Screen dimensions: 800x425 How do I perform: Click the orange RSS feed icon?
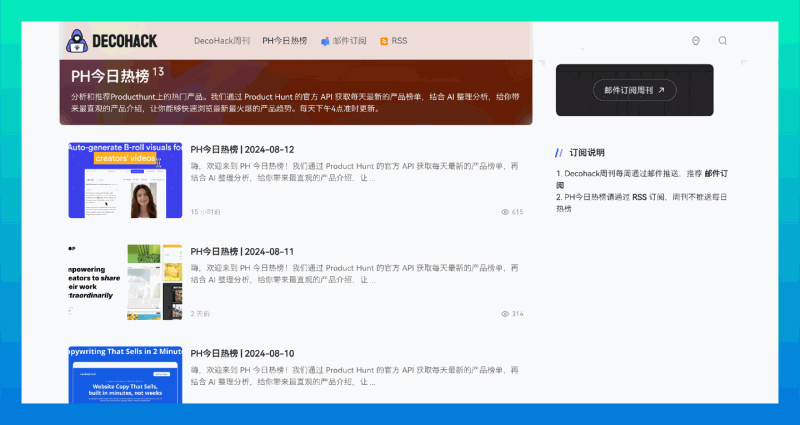[x=384, y=41]
